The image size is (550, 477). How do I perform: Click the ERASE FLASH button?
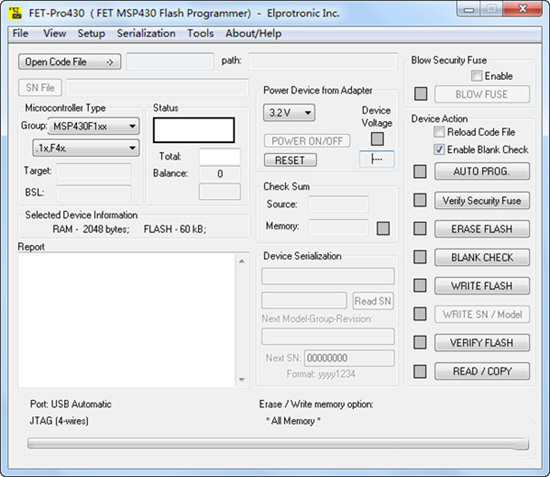(x=482, y=229)
